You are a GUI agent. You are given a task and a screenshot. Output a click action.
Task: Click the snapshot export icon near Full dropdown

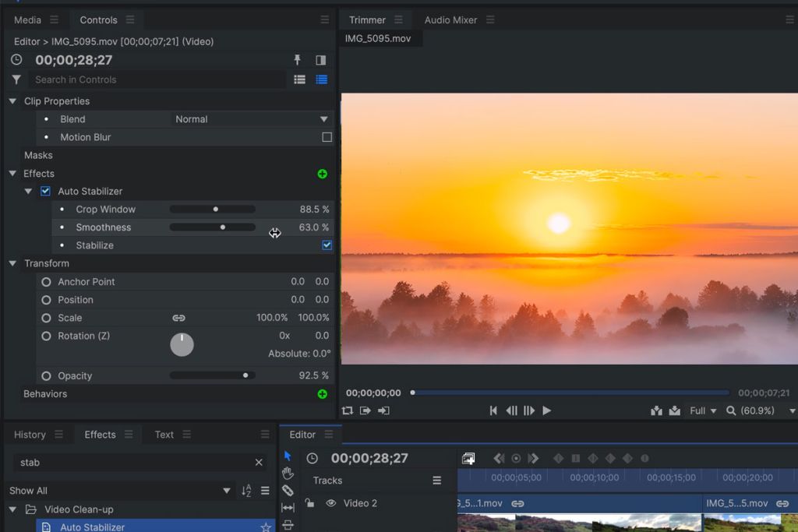pos(675,410)
